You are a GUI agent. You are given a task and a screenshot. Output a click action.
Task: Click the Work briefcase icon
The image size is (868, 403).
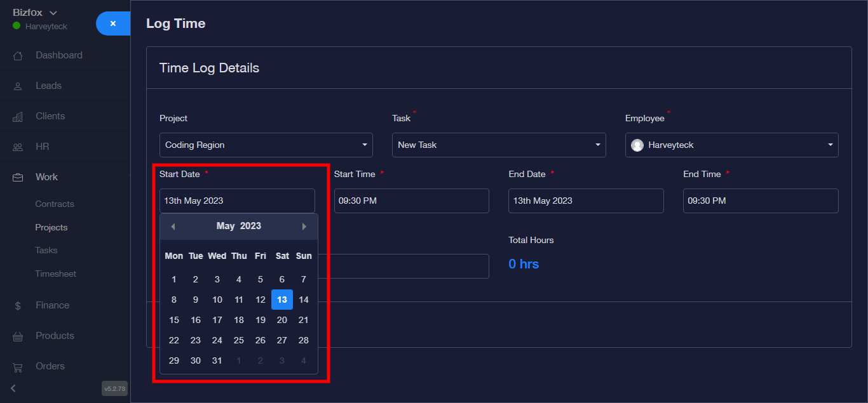[18, 178]
